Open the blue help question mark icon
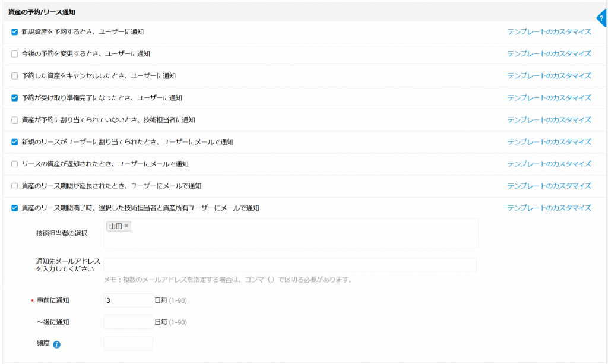608x364 pixels. click(602, 18)
